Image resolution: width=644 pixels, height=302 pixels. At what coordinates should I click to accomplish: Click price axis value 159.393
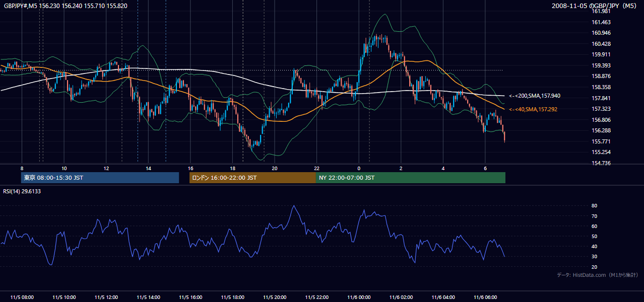tap(601, 65)
